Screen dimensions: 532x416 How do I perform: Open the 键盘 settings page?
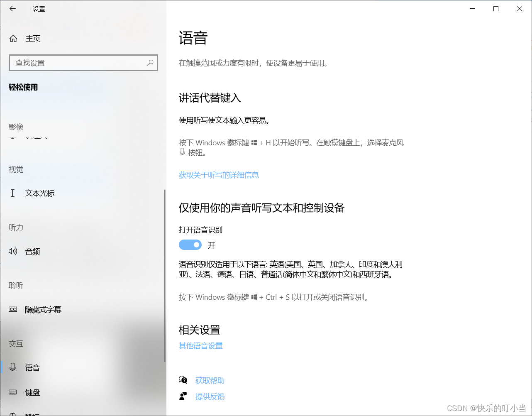pos(83,392)
